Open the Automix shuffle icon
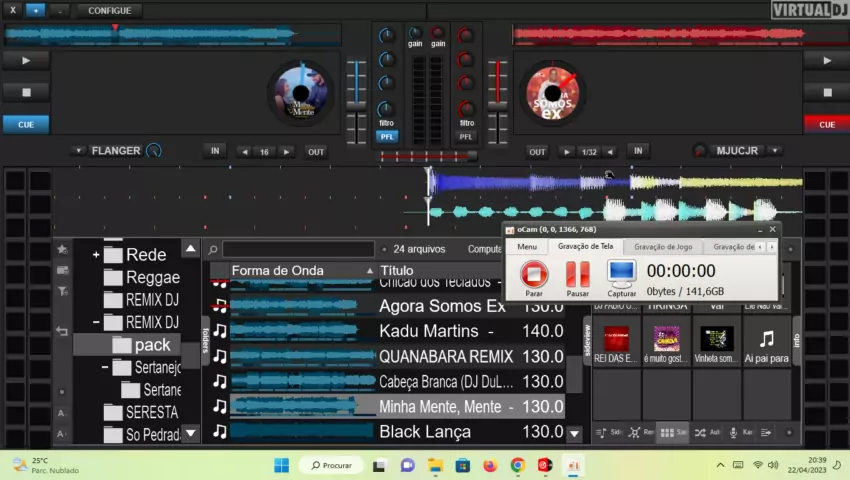This screenshot has height=480, width=850. click(700, 433)
